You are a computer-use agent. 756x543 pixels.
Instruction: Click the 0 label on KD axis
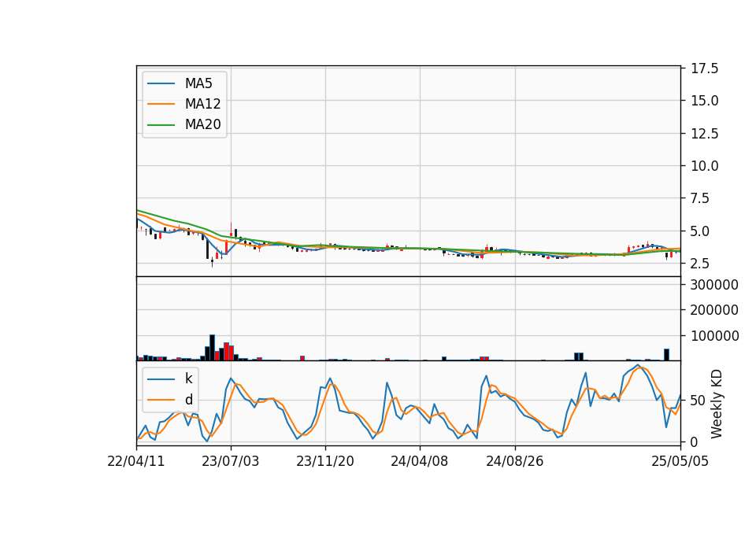click(x=695, y=441)
